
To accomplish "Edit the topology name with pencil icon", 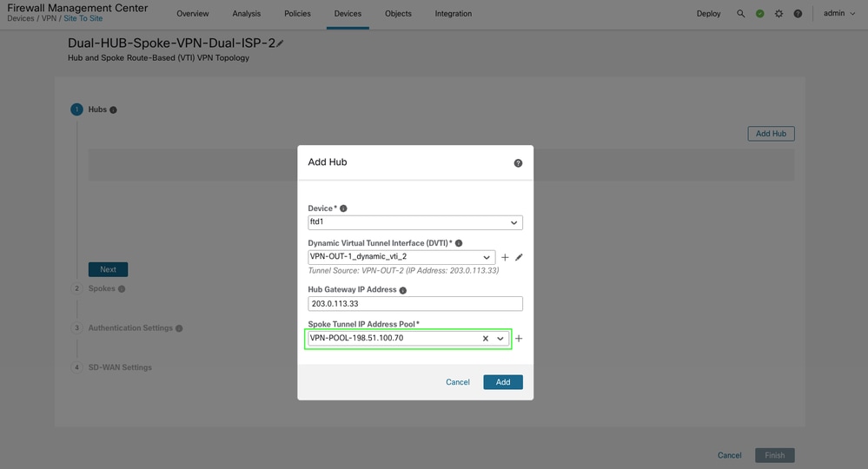I will pos(280,43).
